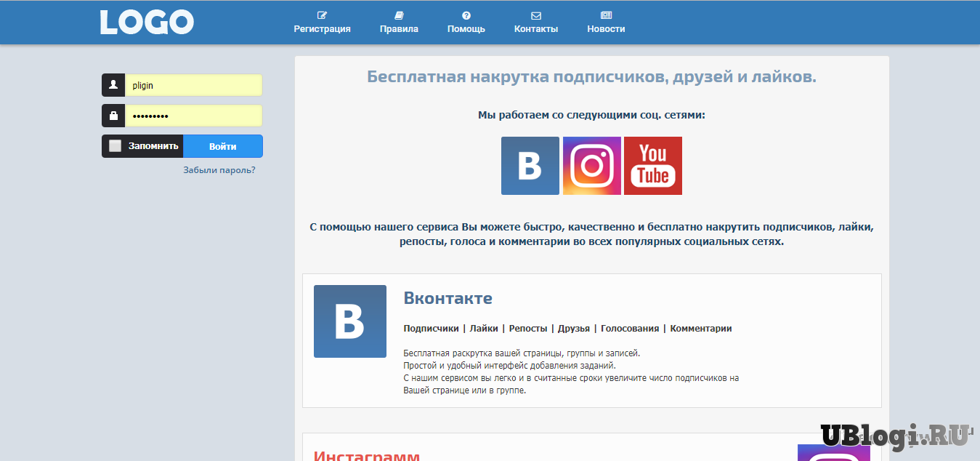Open the Правила page
The height and width of the screenshot is (461, 980).
pos(399,23)
